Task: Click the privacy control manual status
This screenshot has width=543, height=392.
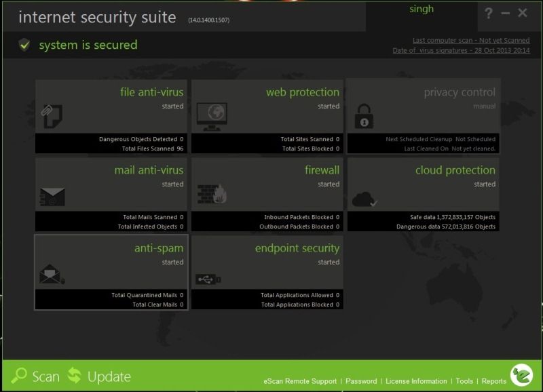Action: pyautogui.click(x=485, y=106)
